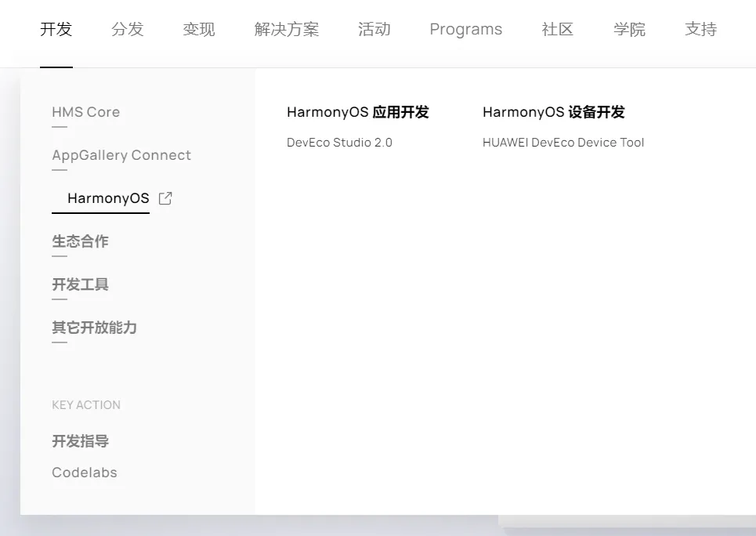Go to the 活动 navigation tab
The width and height of the screenshot is (756, 536).
pos(374,29)
